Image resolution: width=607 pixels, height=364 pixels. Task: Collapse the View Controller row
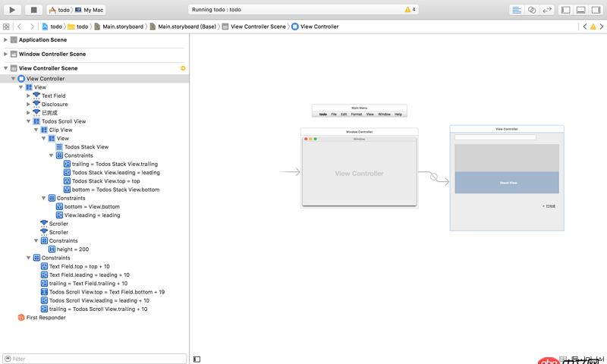13,79
